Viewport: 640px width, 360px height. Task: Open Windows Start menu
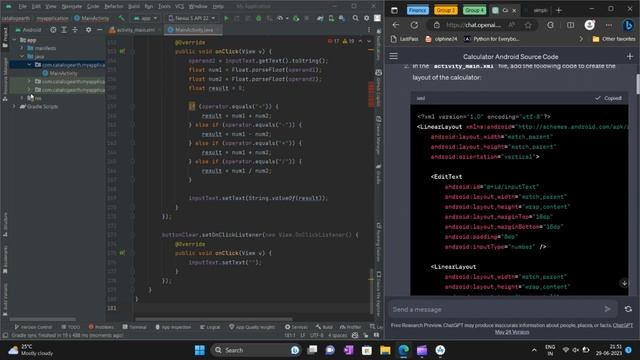200,350
